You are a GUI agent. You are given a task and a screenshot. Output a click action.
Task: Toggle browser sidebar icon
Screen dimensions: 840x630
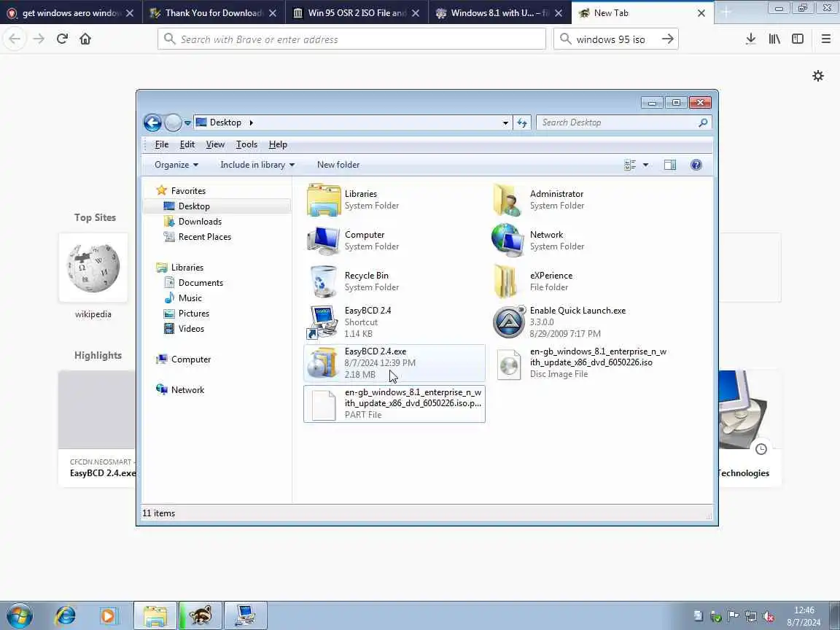tap(798, 39)
